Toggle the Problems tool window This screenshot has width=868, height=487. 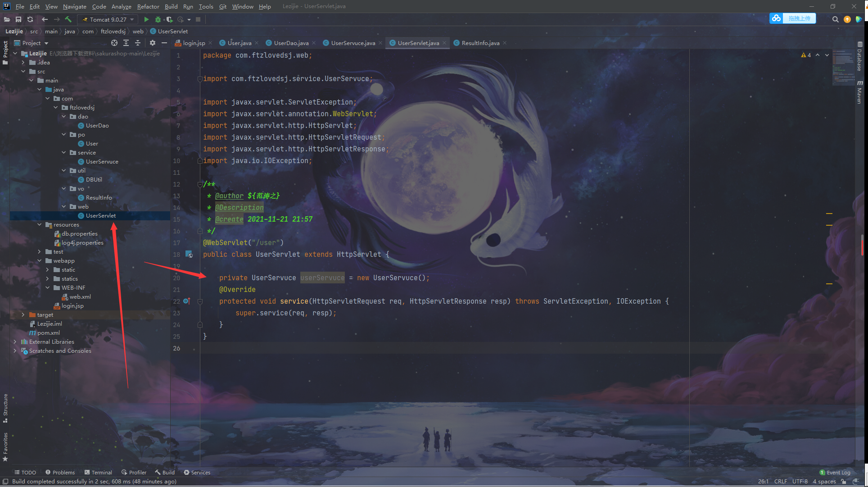coord(60,472)
